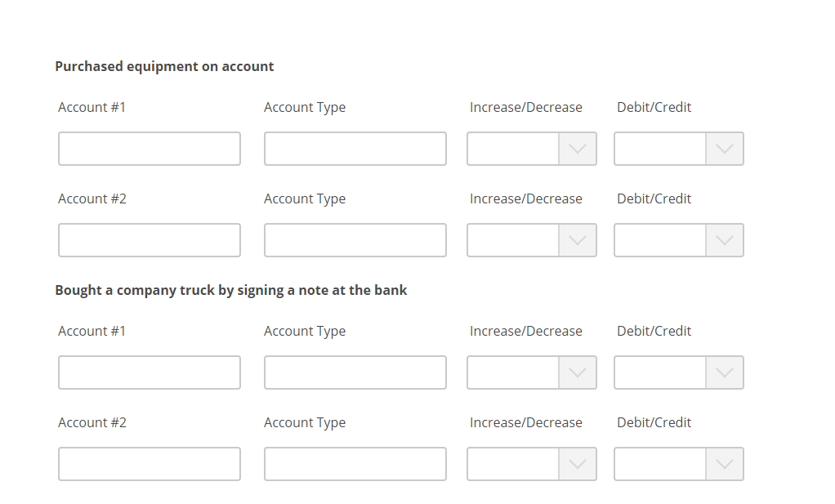
Task: Select the Account #2 field under the truck transaction
Action: tap(149, 464)
